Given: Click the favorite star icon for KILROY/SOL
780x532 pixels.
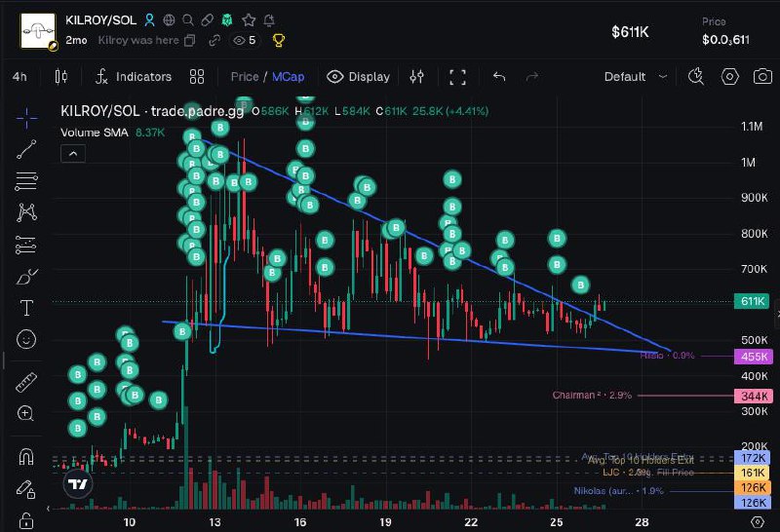Looking at the screenshot, I should (249, 19).
